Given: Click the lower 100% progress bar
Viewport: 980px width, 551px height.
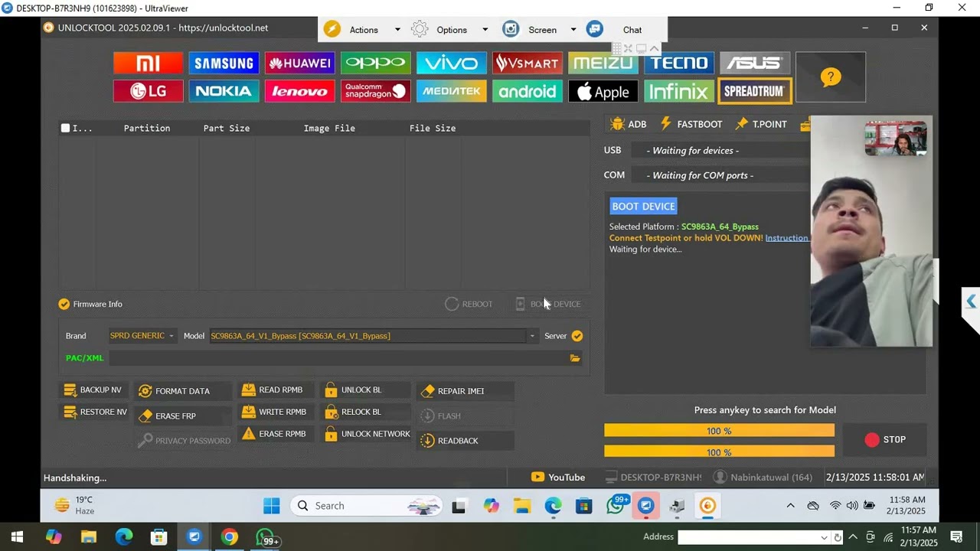Looking at the screenshot, I should [x=719, y=452].
